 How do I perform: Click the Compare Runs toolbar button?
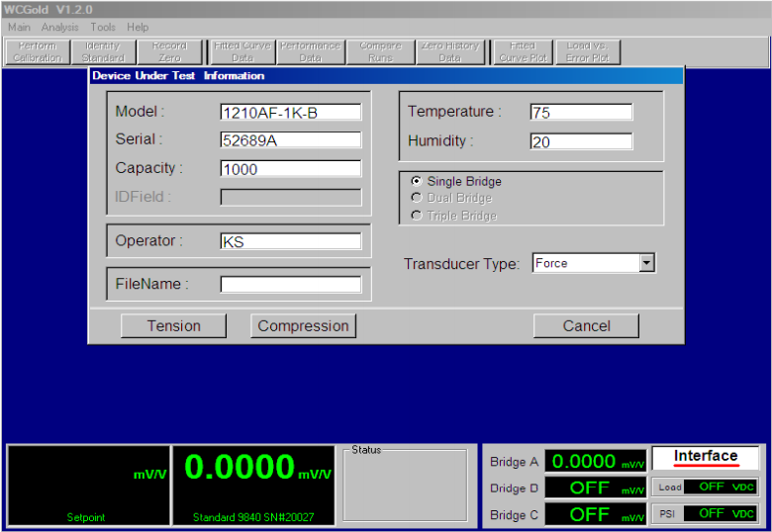(380, 52)
